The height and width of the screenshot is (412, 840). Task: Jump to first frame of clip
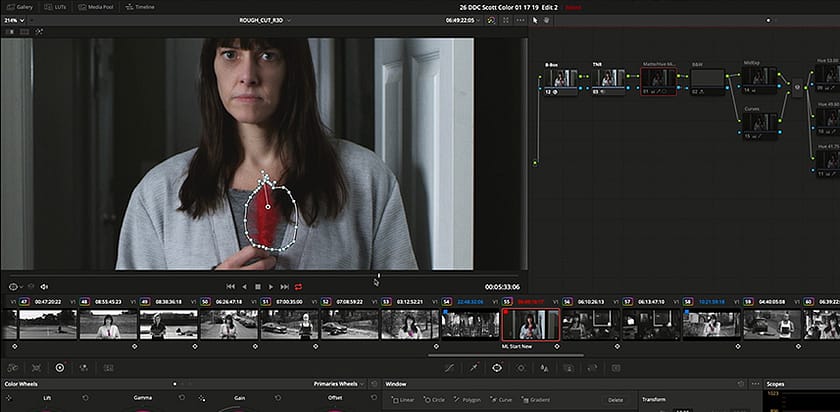click(230, 287)
